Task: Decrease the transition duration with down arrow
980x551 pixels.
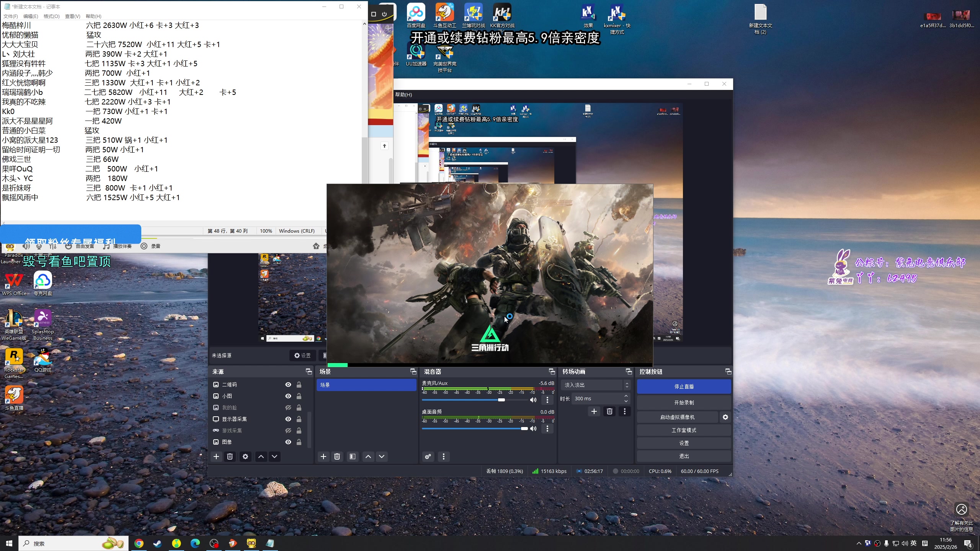Action: tap(626, 401)
